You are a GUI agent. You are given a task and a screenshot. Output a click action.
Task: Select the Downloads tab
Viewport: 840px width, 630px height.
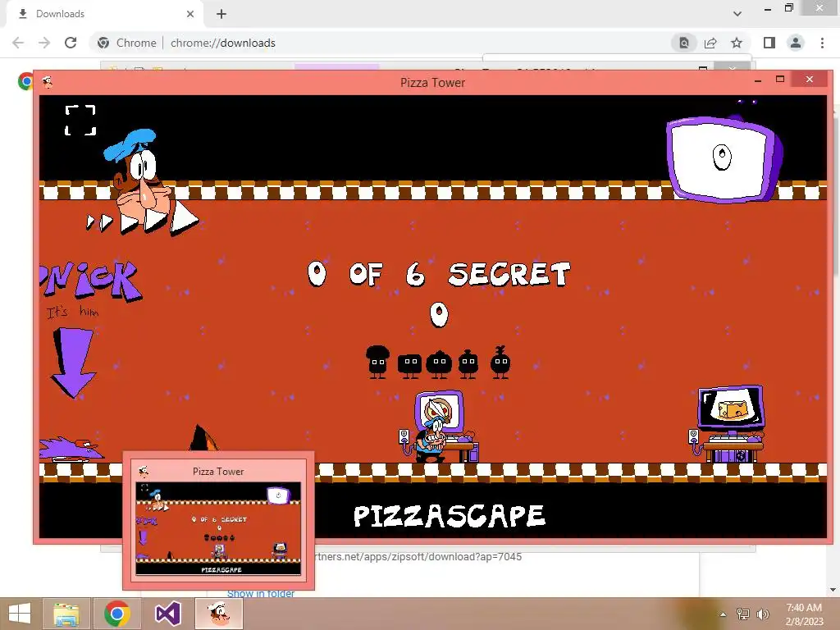105,14
